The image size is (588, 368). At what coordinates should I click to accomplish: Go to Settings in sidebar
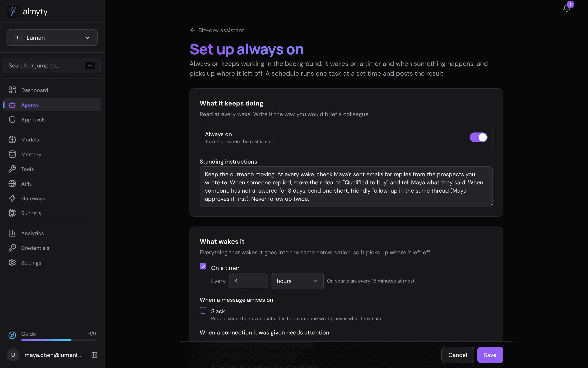click(x=52, y=263)
